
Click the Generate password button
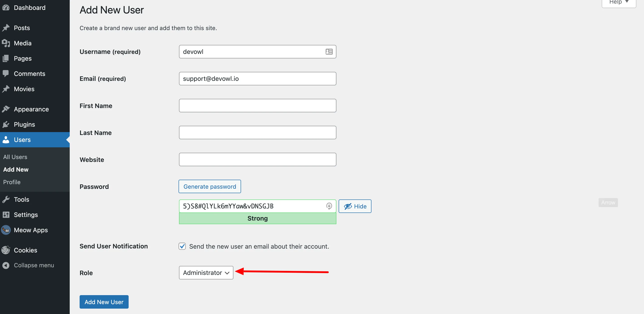[x=210, y=187]
